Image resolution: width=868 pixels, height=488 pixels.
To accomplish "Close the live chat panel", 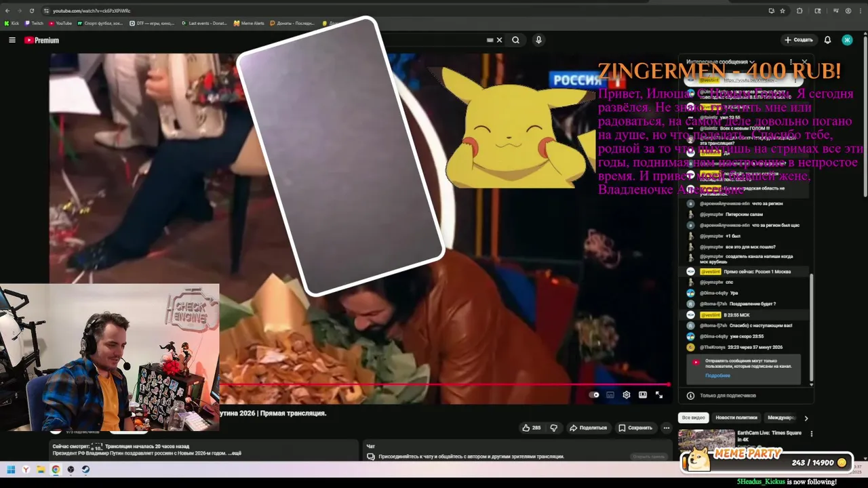I will [805, 62].
